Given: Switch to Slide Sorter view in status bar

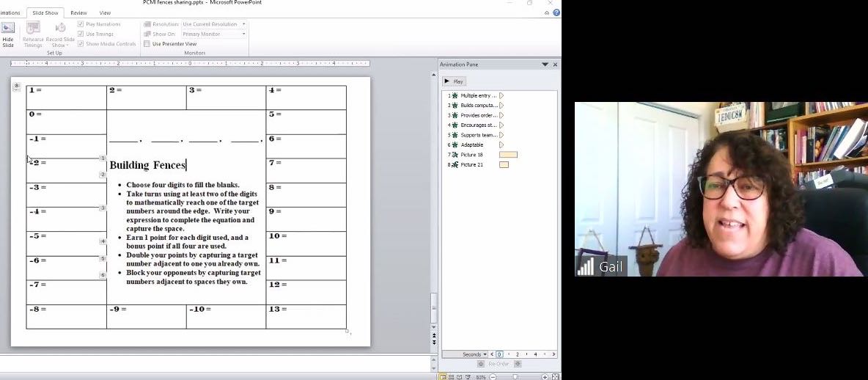Looking at the screenshot, I should coord(452,376).
